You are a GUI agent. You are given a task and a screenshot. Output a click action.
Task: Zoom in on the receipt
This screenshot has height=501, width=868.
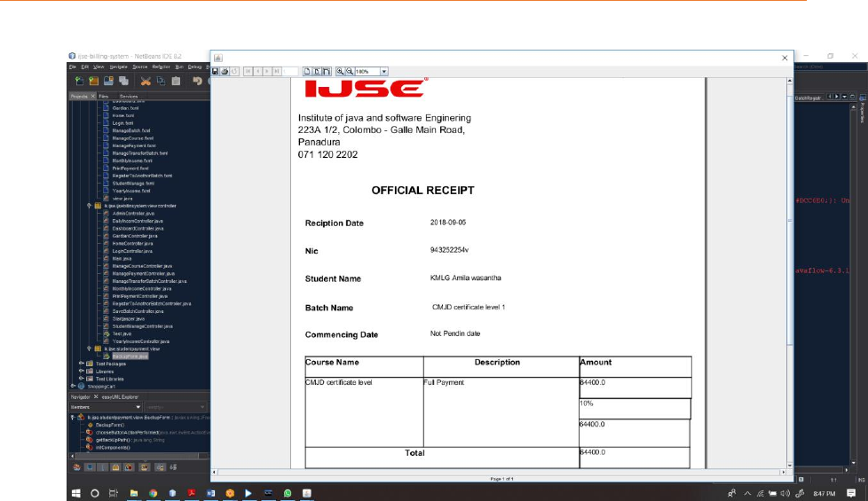click(340, 71)
